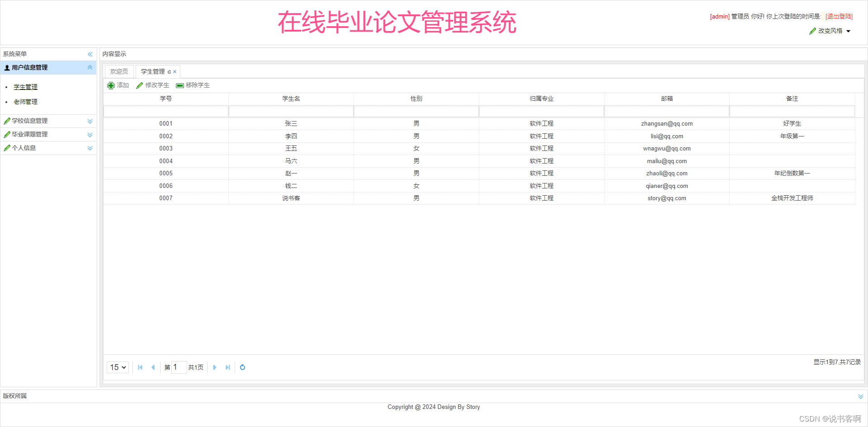Click the [admin] username text

point(720,17)
